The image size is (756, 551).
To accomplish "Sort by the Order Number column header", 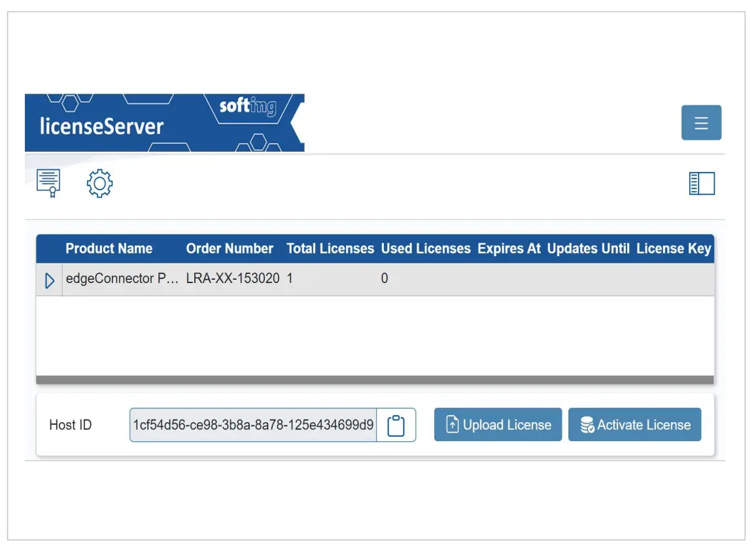I will point(230,249).
